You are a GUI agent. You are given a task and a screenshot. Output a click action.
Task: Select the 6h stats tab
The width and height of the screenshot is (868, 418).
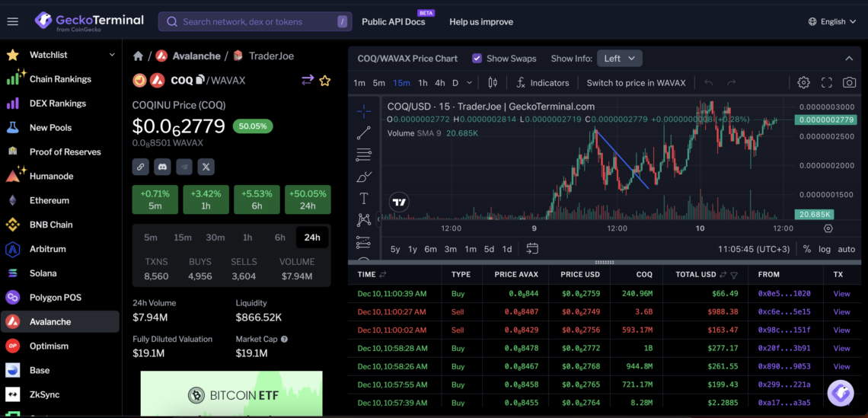pos(280,238)
